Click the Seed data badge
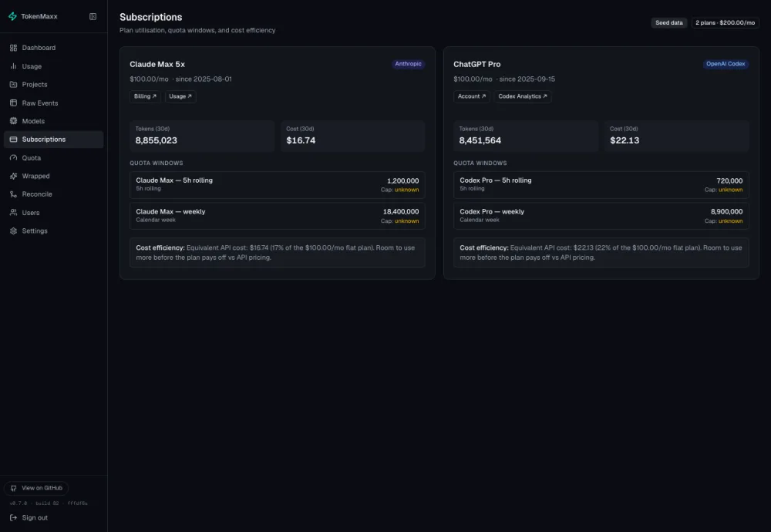771x532 pixels. pyautogui.click(x=668, y=22)
